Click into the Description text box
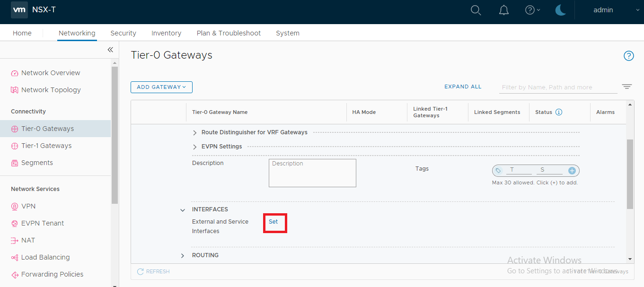This screenshot has height=287, width=644. tap(312, 173)
